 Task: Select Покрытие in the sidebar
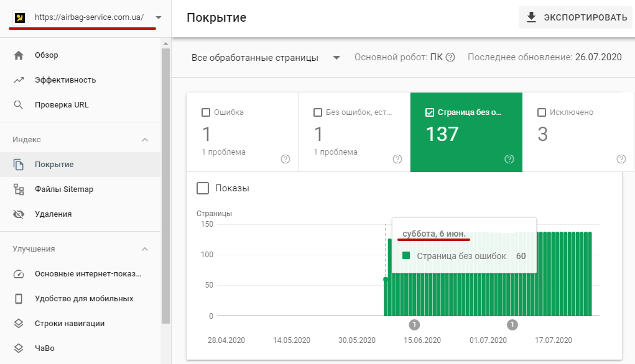pos(80,165)
